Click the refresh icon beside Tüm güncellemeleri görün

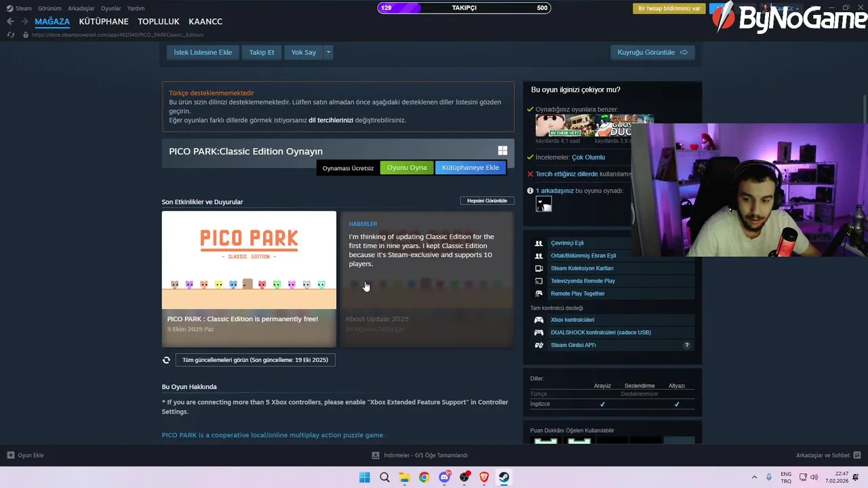166,360
